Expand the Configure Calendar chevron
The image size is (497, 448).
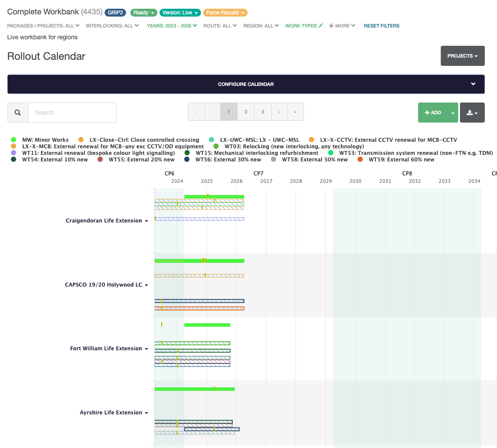pos(473,84)
